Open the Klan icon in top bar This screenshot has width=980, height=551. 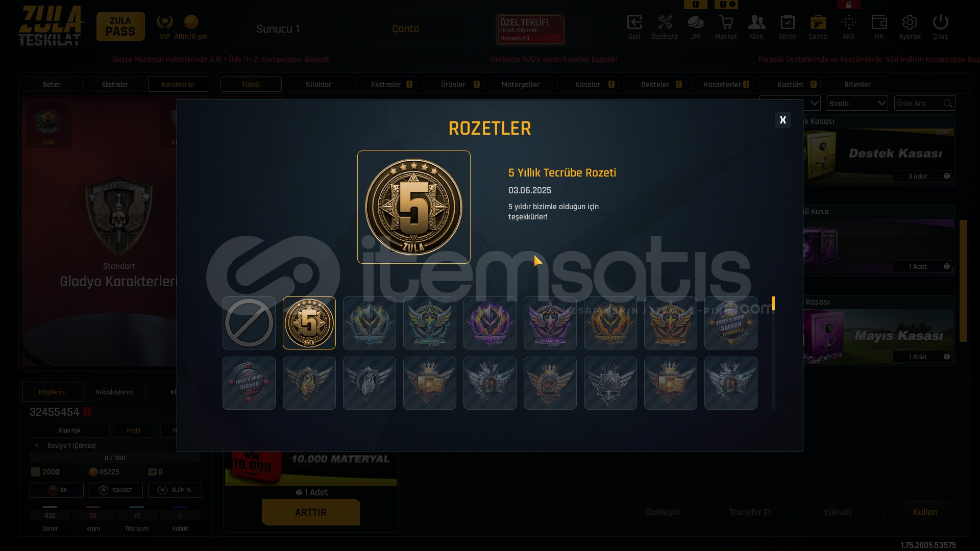[x=756, y=27]
